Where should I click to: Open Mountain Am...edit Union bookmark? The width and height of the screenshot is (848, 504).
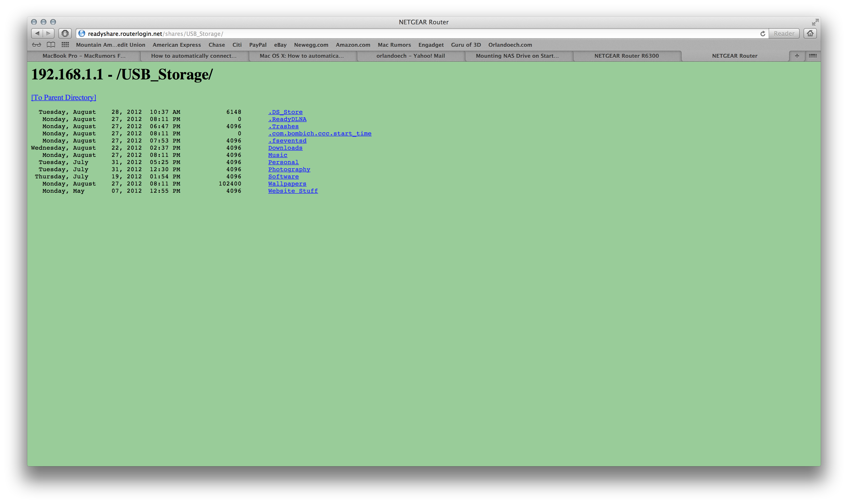(x=111, y=45)
